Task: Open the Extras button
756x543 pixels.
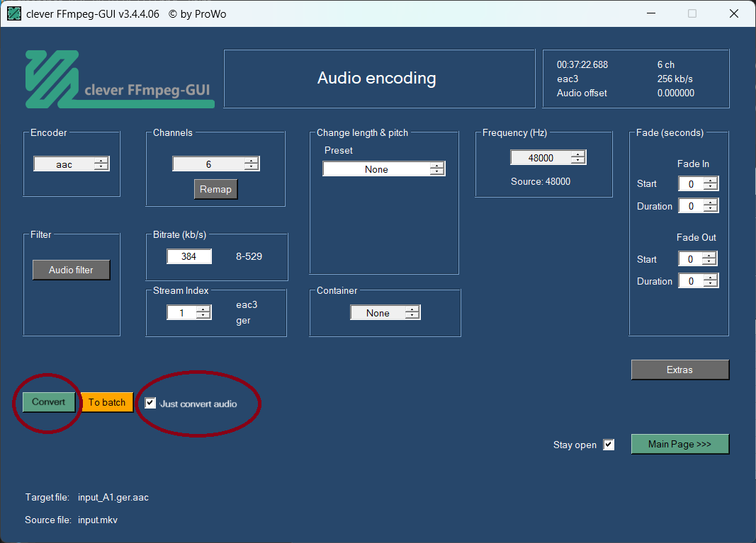Action: click(x=679, y=370)
